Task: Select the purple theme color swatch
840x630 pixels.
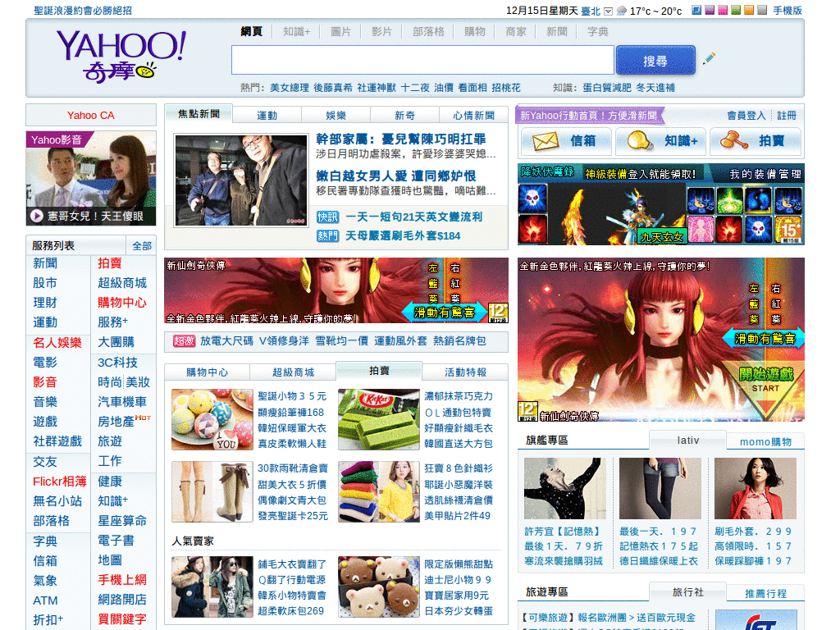Action: (x=710, y=10)
